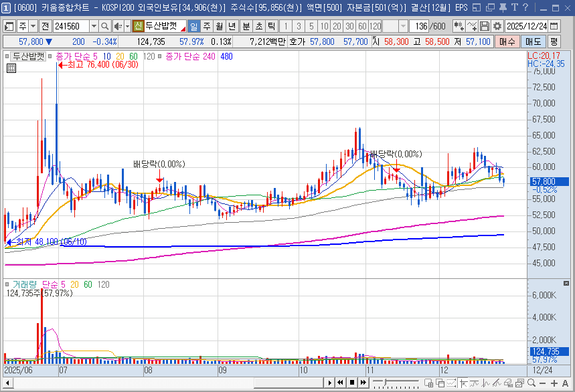
Task: Zoom out chart with the minus icon
Action: (543, 383)
